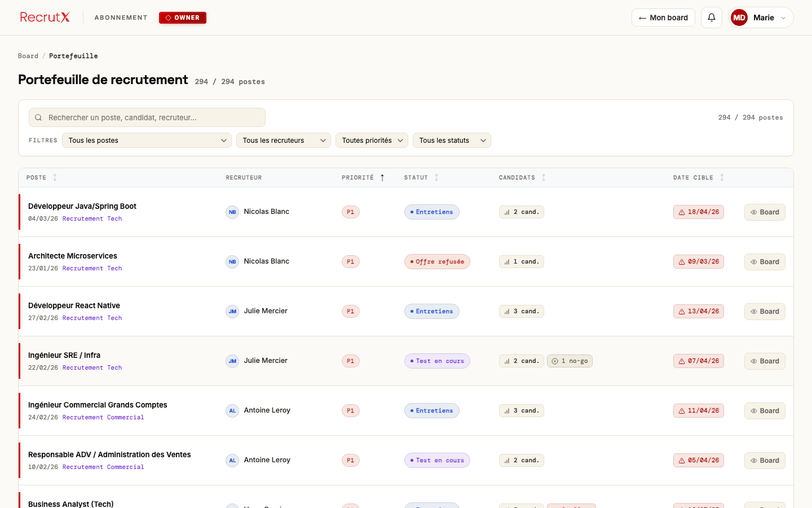Open the Toutes priorités filter
The height and width of the screenshot is (508, 812).
372,141
